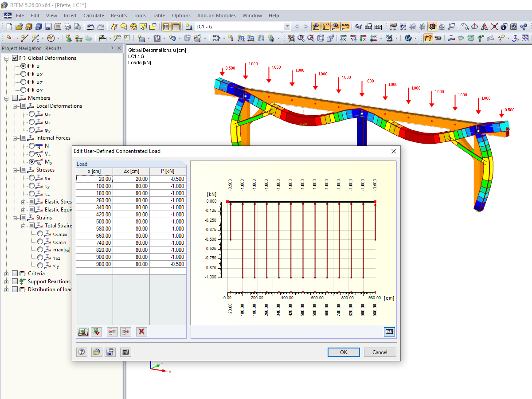Open the Add-on Modules menu

(x=216, y=16)
